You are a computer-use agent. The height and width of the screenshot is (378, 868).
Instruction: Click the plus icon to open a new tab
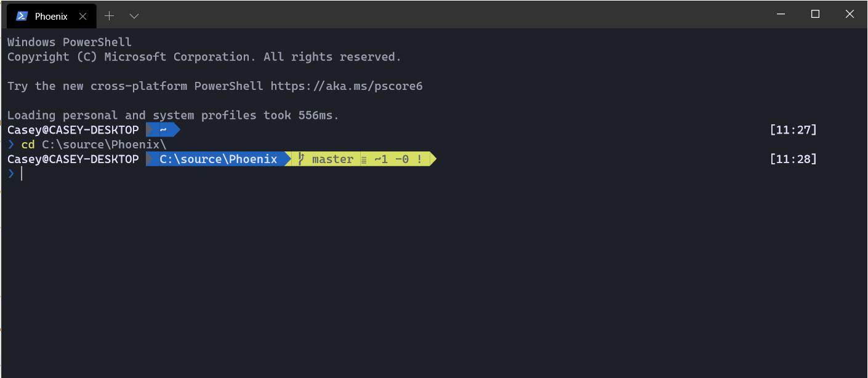[x=109, y=15]
